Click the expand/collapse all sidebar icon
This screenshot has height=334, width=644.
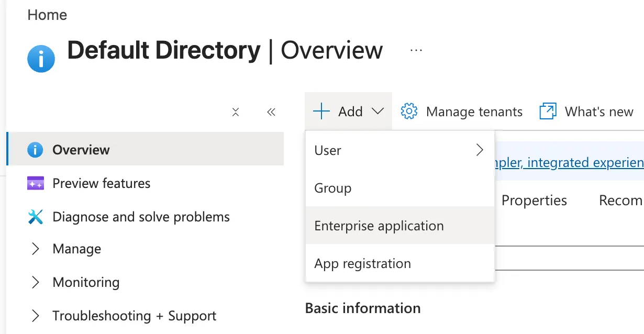coord(236,112)
